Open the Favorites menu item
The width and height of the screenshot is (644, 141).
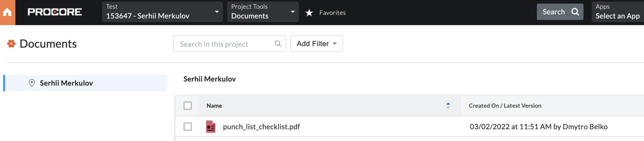point(332,13)
